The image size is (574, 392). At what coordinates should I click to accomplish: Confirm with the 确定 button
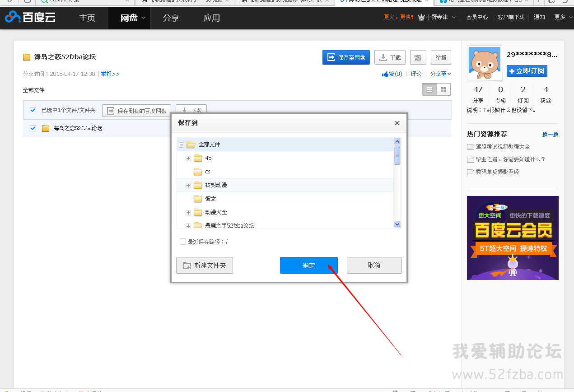(309, 266)
